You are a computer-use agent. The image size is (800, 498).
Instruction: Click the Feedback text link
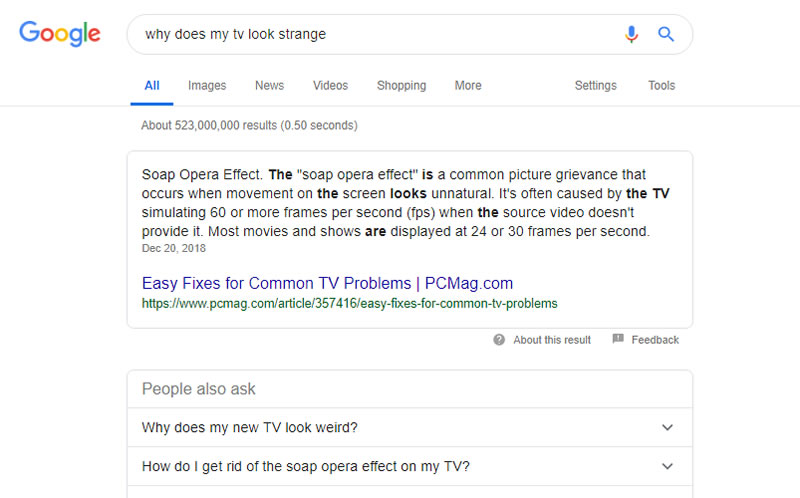coord(655,340)
